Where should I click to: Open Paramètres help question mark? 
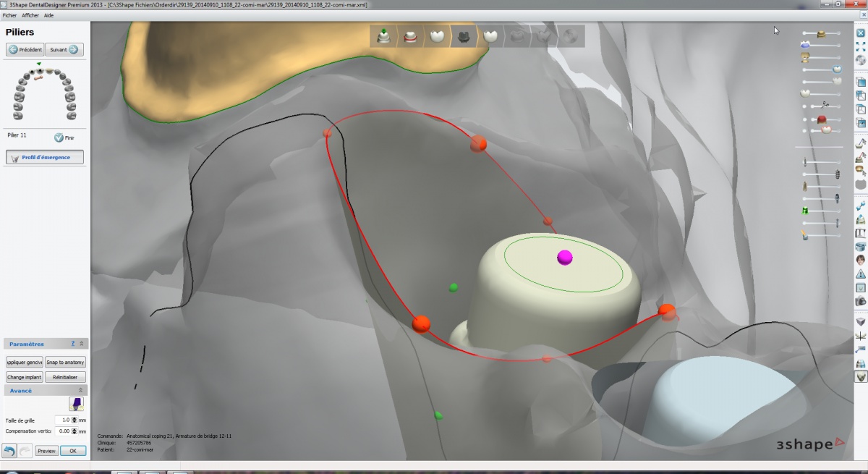[x=73, y=344]
